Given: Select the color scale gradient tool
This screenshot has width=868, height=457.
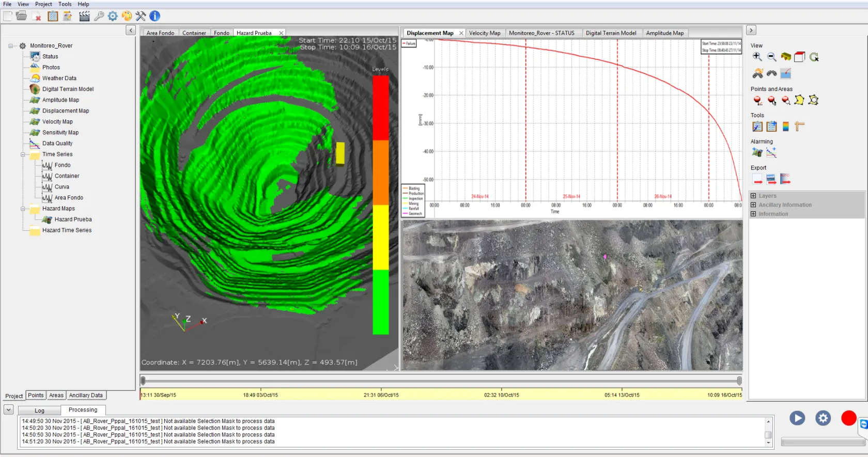Looking at the screenshot, I should click(785, 127).
